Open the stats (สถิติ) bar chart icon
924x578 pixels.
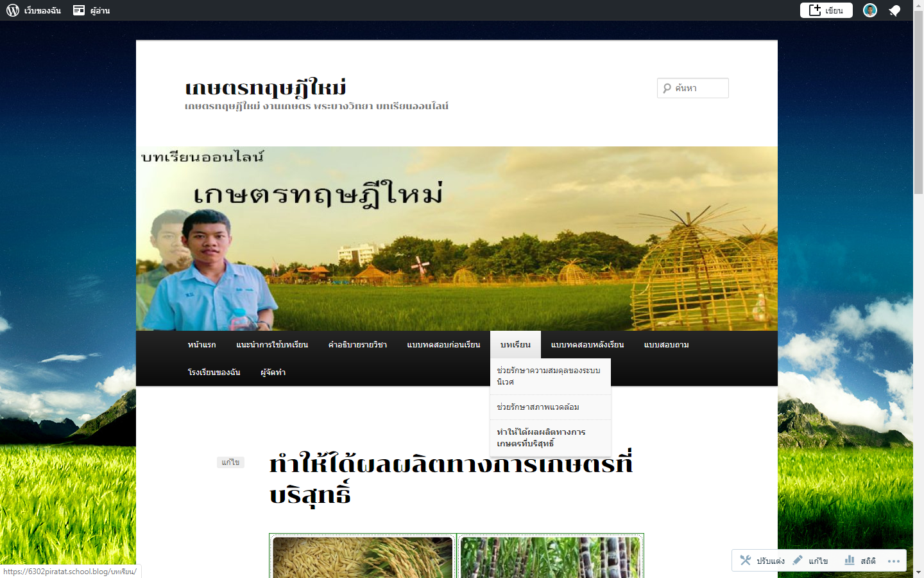coord(850,560)
